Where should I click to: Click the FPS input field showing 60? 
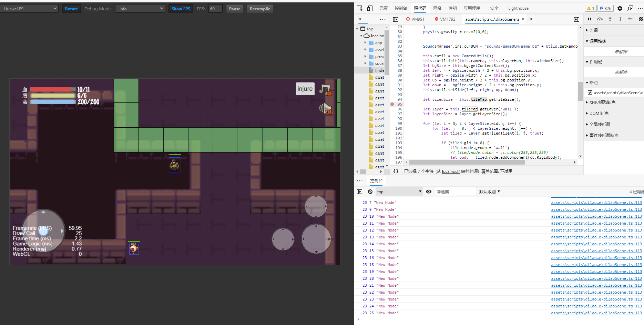click(215, 9)
